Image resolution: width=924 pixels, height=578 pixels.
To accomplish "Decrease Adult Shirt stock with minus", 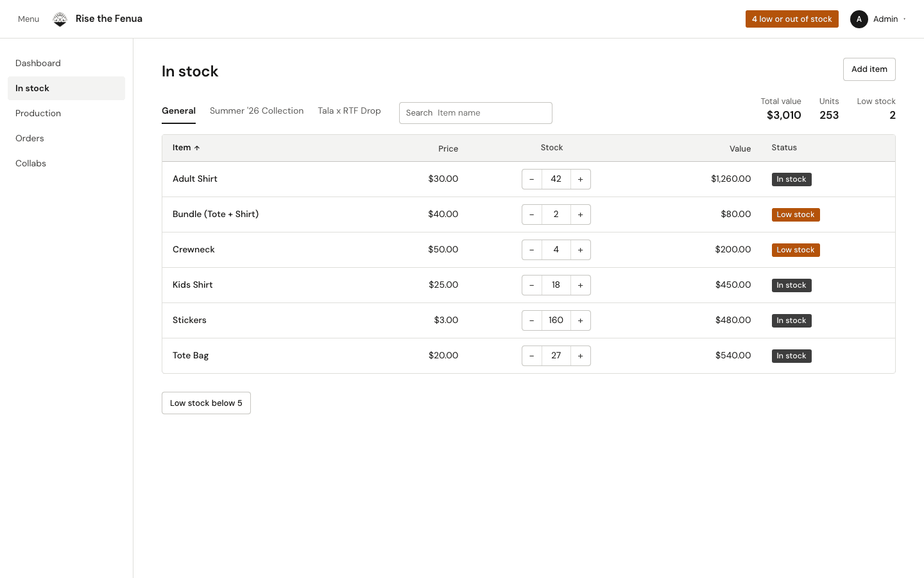I will [x=532, y=179].
